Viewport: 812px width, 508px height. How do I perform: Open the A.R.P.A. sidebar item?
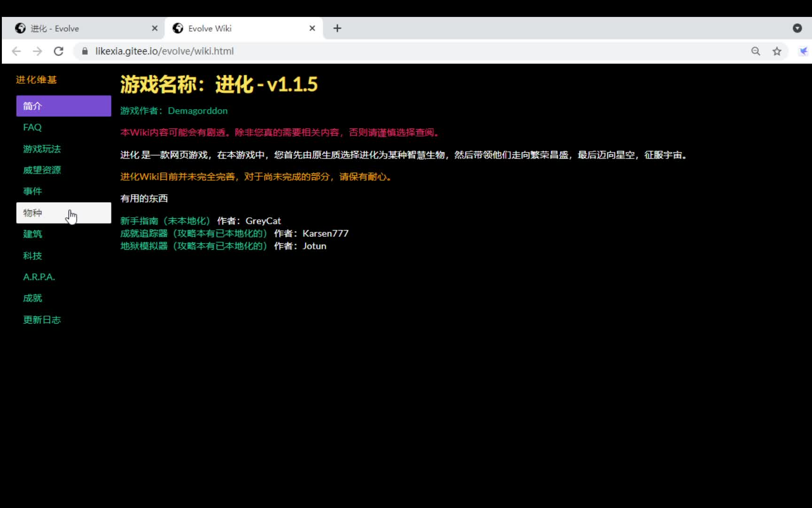point(63,277)
